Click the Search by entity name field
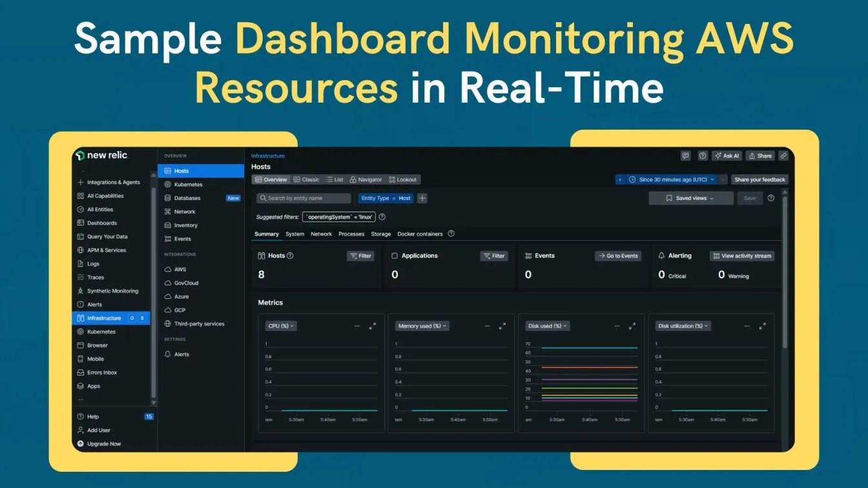Screen dimensions: 868x488 tap(304, 198)
